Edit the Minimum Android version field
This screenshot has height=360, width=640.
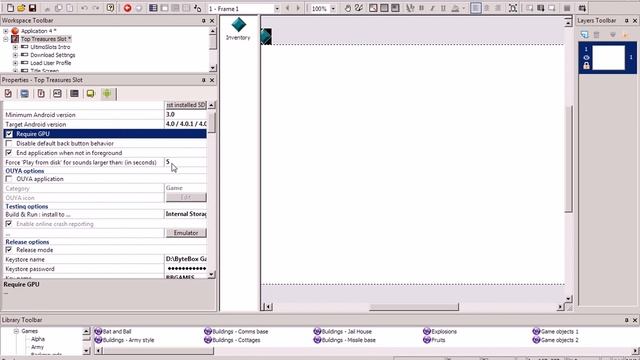[186, 115]
